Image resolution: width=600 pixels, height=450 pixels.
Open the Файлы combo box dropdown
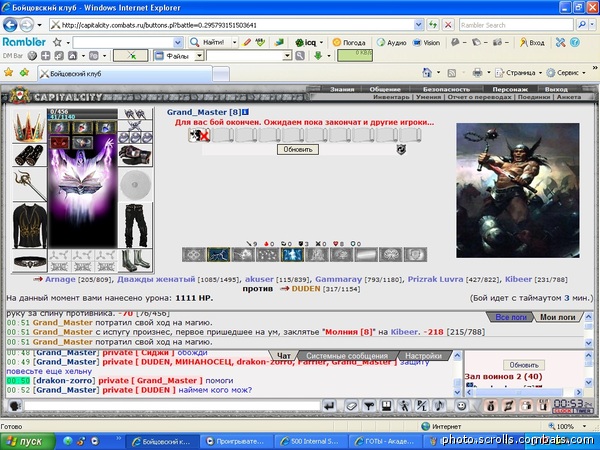[199, 56]
